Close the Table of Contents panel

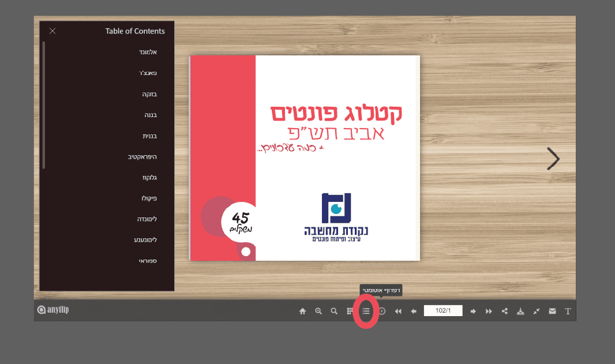pos(52,31)
